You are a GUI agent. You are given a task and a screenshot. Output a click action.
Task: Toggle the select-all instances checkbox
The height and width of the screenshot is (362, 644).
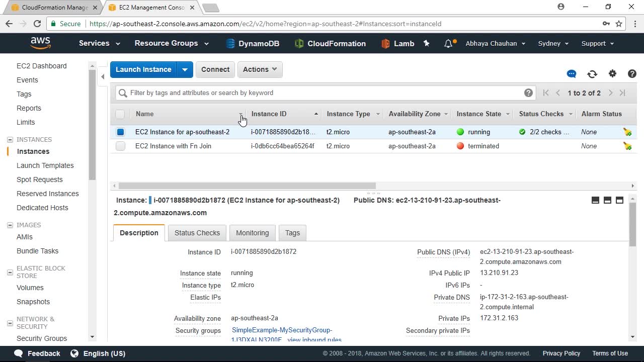120,114
